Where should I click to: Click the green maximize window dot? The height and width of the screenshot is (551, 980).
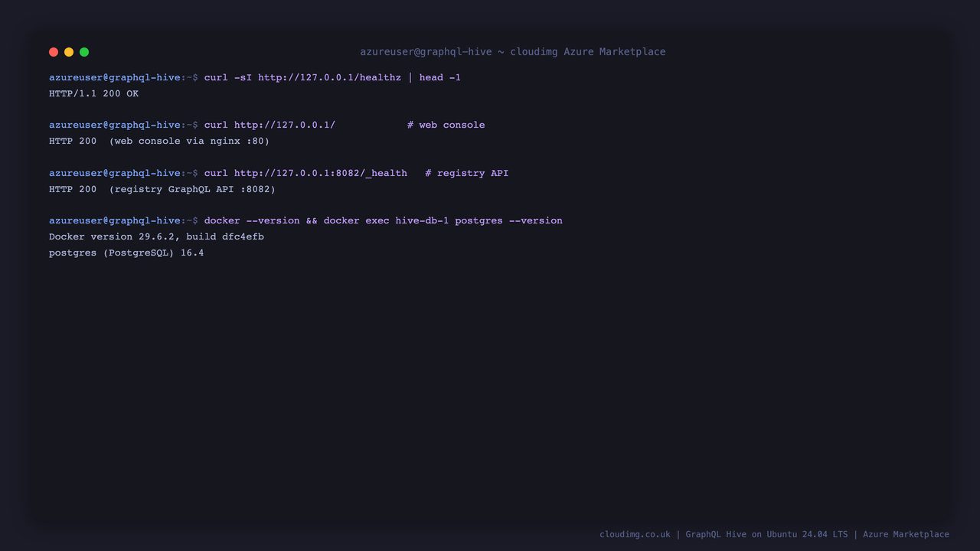84,52
